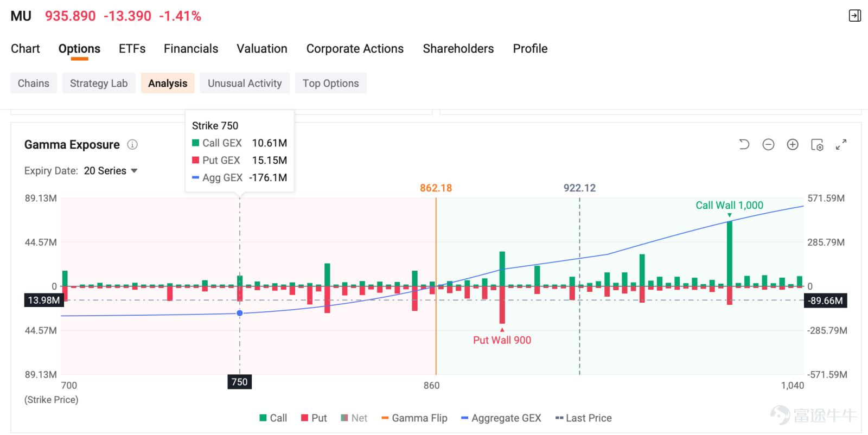
Task: Toggle the Put series in legend
Action: tap(314, 418)
